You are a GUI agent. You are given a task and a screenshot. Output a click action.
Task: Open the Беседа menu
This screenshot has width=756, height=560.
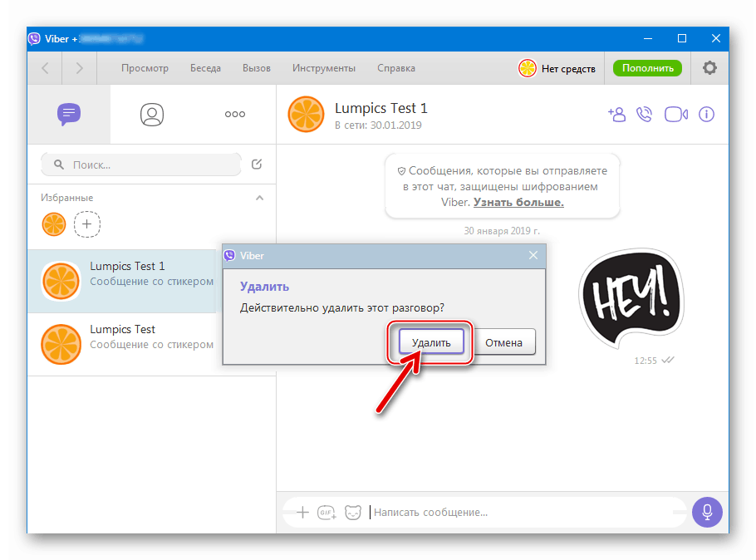click(205, 68)
